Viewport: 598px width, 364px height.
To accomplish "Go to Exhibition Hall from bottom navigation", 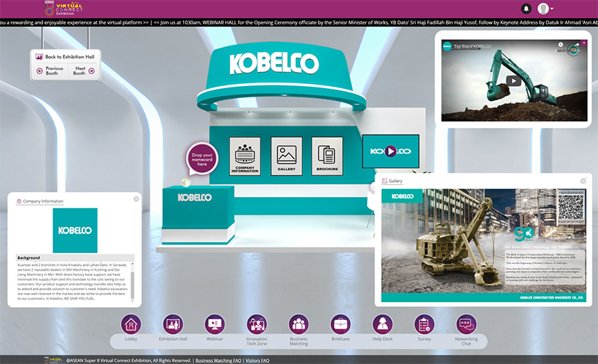I will tap(173, 324).
